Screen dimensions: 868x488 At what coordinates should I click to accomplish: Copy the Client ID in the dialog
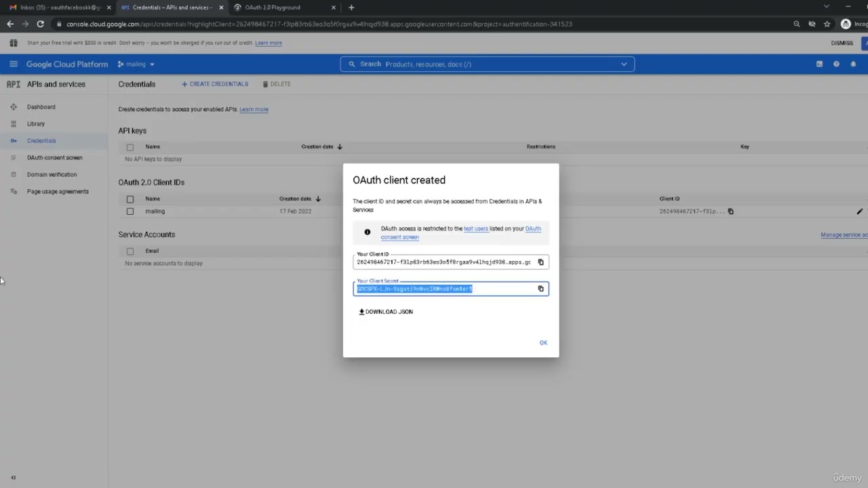click(x=540, y=262)
